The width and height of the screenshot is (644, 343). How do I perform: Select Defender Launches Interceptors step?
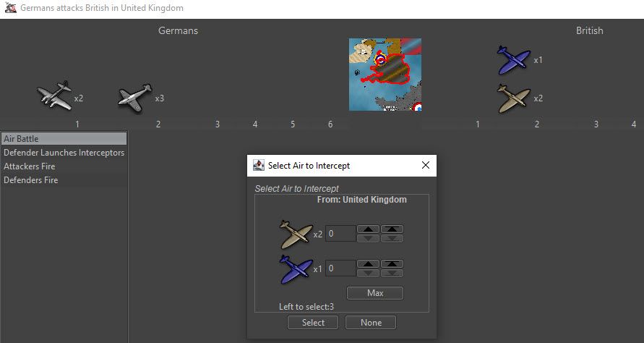click(x=64, y=153)
